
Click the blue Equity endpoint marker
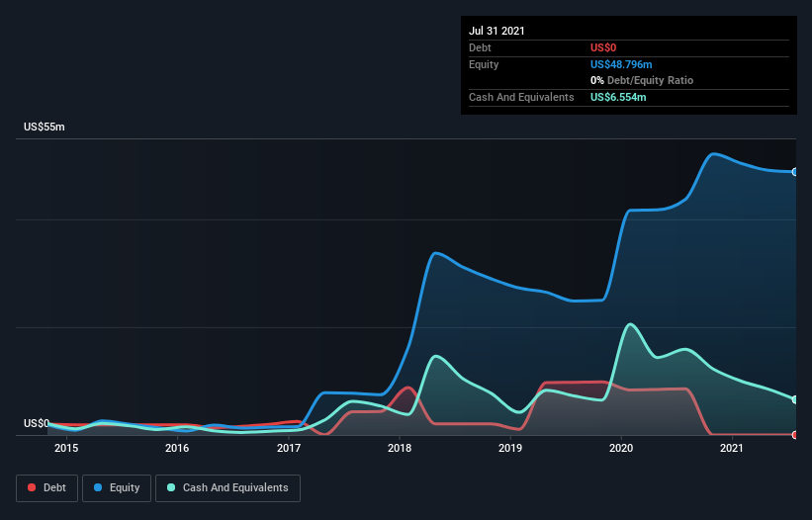pos(795,172)
